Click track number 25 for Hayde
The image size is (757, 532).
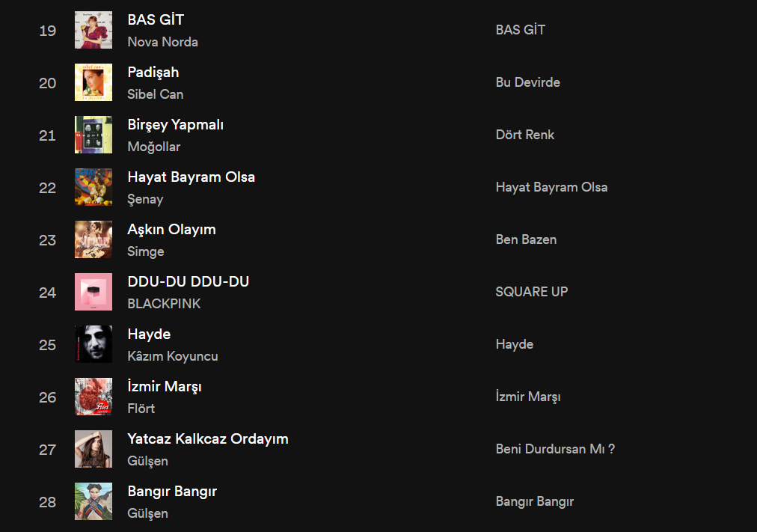[x=47, y=345]
